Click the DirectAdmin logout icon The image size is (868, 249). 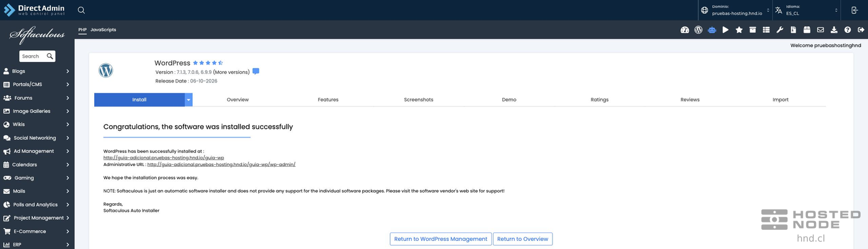pos(854,10)
